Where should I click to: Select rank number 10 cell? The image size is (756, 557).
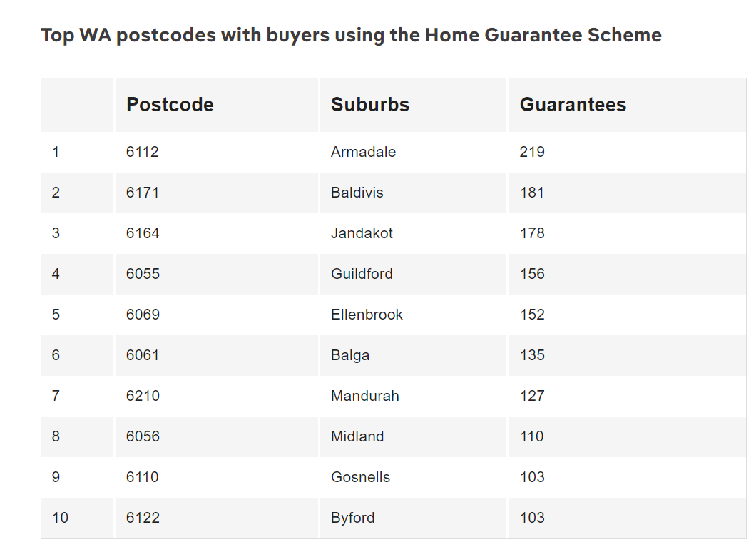[x=61, y=518]
